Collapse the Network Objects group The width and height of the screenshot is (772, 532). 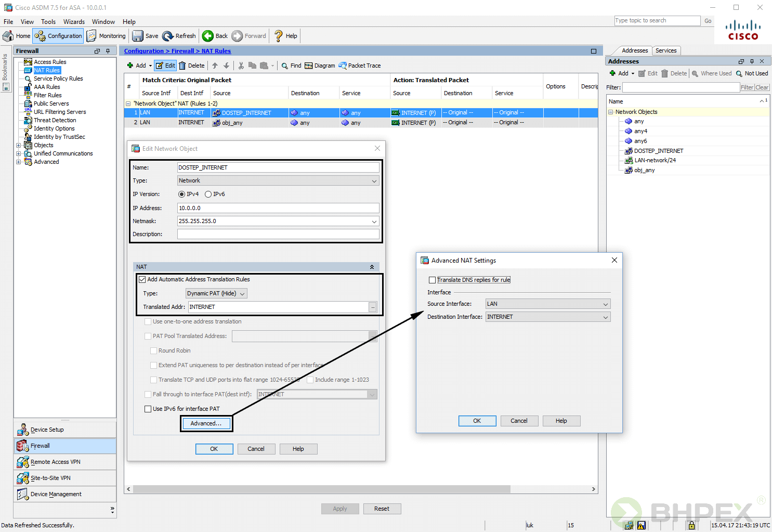[611, 112]
